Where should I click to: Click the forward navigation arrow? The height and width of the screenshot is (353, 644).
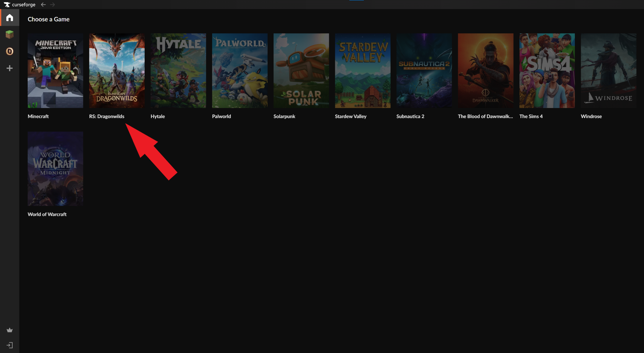click(x=53, y=4)
